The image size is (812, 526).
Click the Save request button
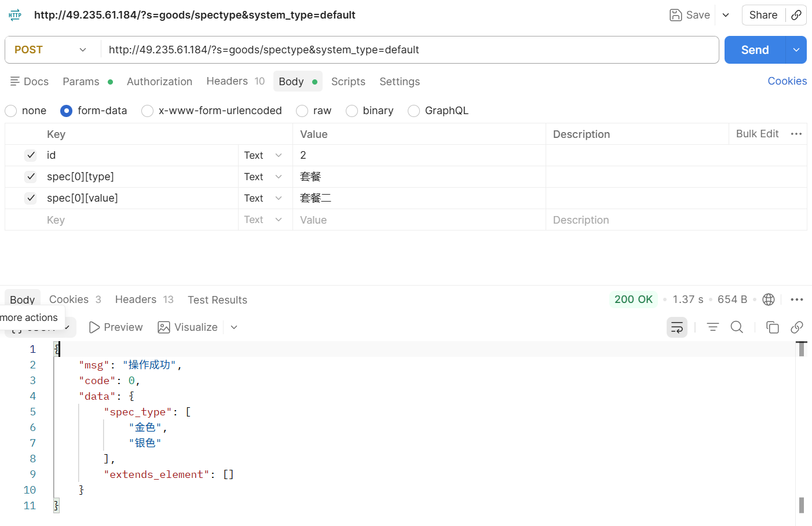coord(689,15)
